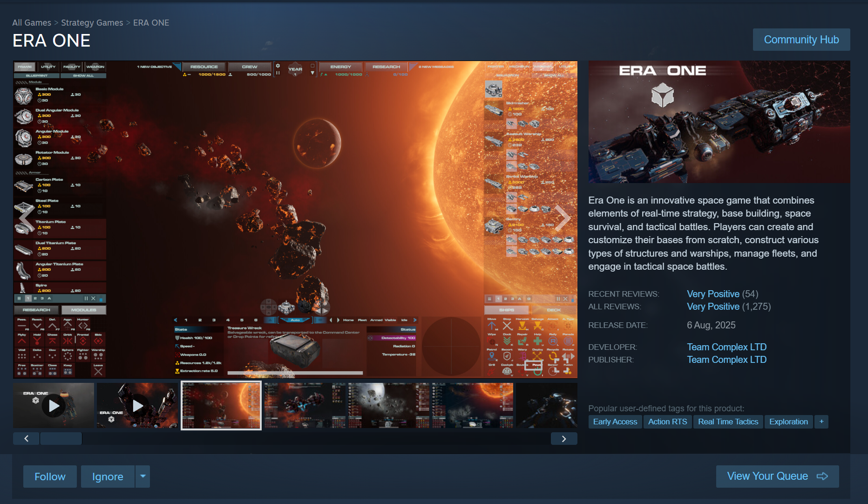Enable Show All in the blueprint panel
The image size is (868, 504).
click(83, 75)
